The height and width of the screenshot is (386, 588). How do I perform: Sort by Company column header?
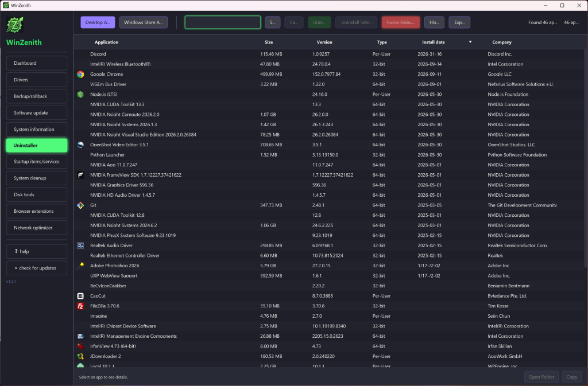tap(502, 42)
